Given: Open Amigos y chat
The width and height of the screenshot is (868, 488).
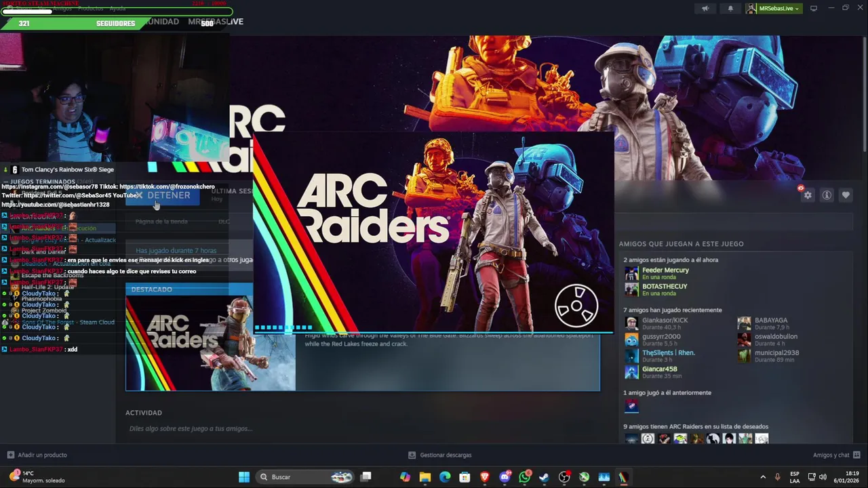Looking at the screenshot, I should (836, 455).
